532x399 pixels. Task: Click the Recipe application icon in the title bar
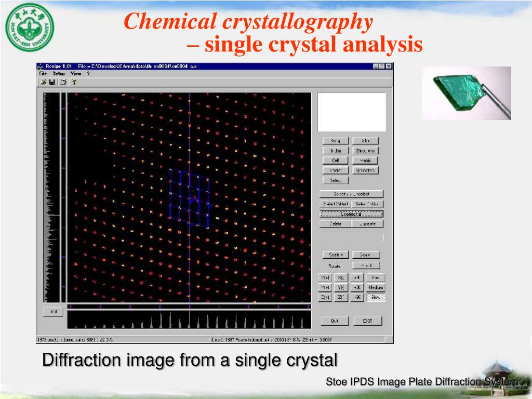point(41,66)
